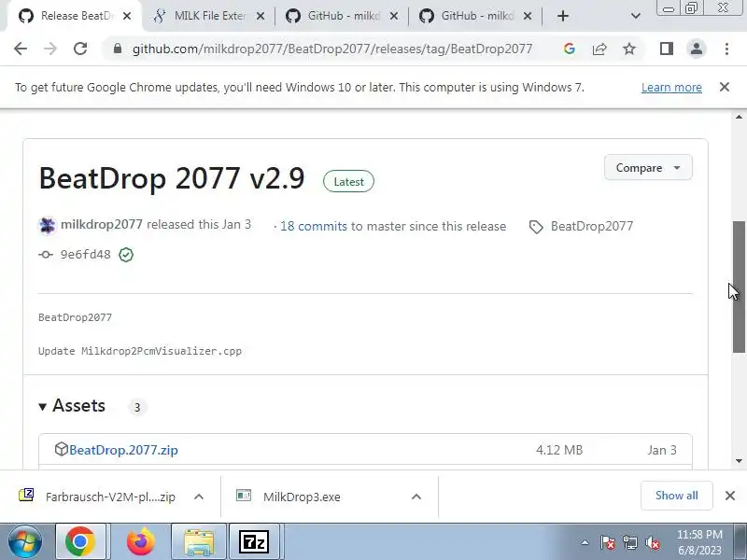Open milkdrop2077 user avatar

(48, 225)
